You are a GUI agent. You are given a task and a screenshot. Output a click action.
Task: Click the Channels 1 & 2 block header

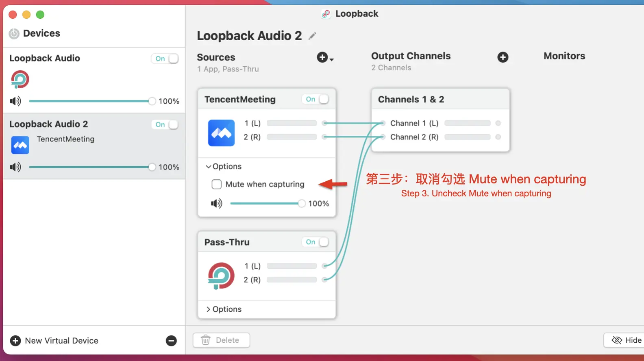tap(440, 99)
